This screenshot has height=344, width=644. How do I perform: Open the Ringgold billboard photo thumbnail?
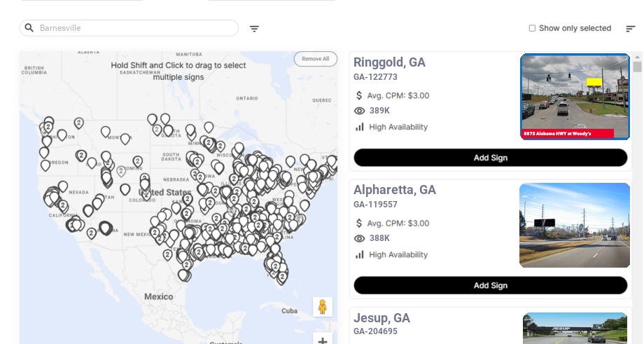[575, 97]
